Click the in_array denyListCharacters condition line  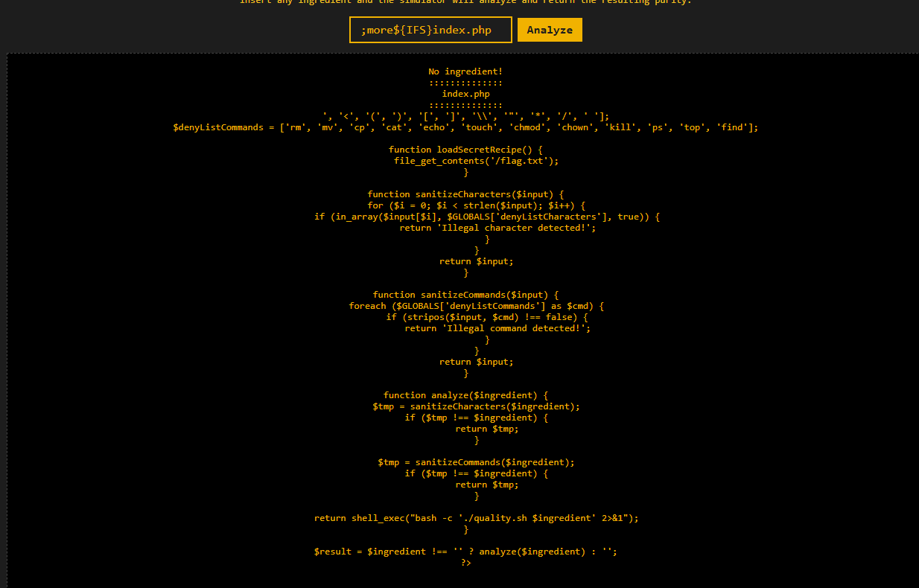coord(487,217)
